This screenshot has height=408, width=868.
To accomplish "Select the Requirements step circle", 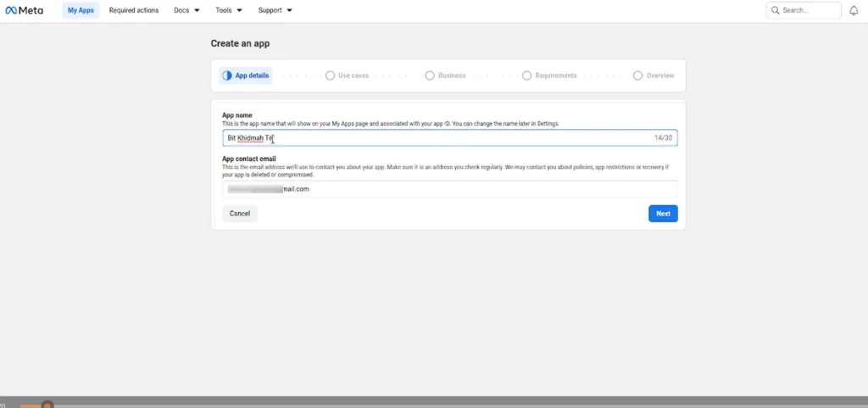I will [526, 75].
